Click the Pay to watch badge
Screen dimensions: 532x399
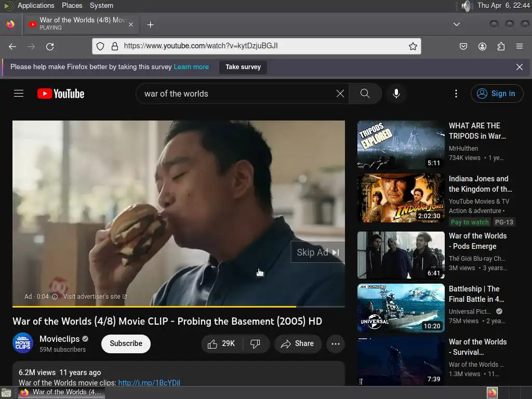point(470,222)
